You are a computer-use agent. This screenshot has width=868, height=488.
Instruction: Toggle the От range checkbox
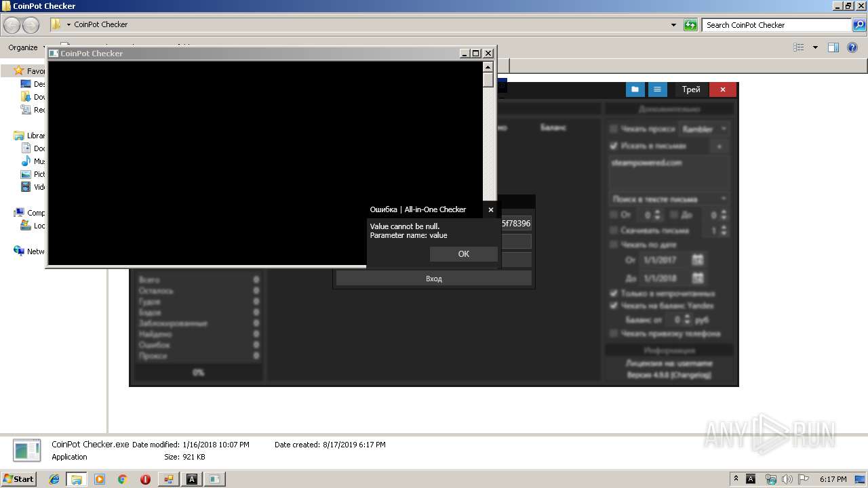tap(614, 215)
